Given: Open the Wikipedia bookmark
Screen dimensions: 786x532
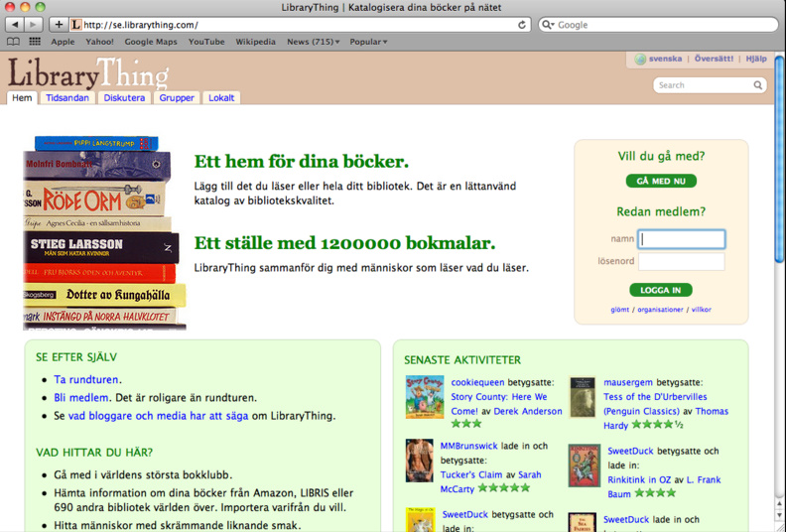Looking at the screenshot, I should (x=256, y=42).
